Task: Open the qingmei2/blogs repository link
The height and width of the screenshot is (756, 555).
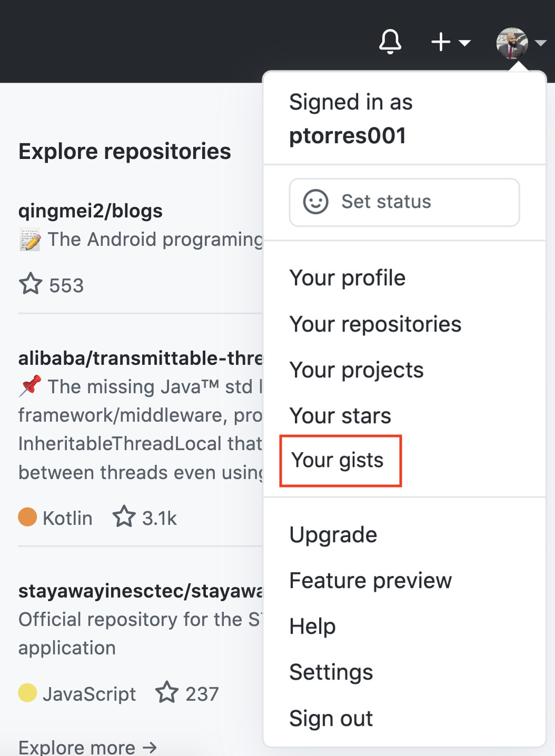Action: pos(91,211)
